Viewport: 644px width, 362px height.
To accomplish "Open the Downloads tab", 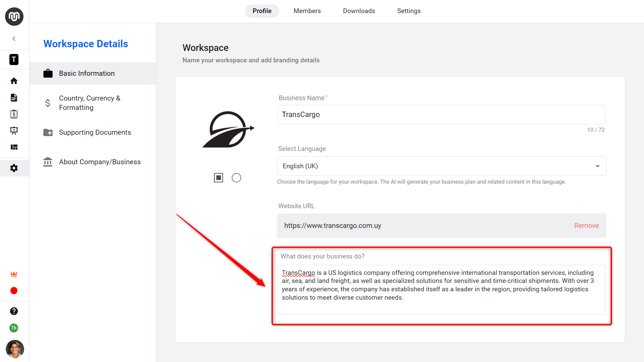I will (x=359, y=11).
